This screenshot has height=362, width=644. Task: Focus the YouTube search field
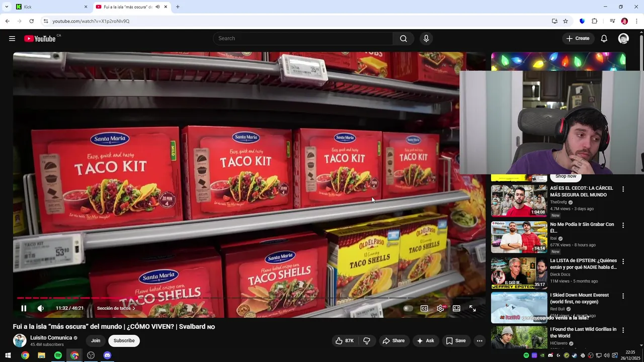pyautogui.click(x=303, y=39)
